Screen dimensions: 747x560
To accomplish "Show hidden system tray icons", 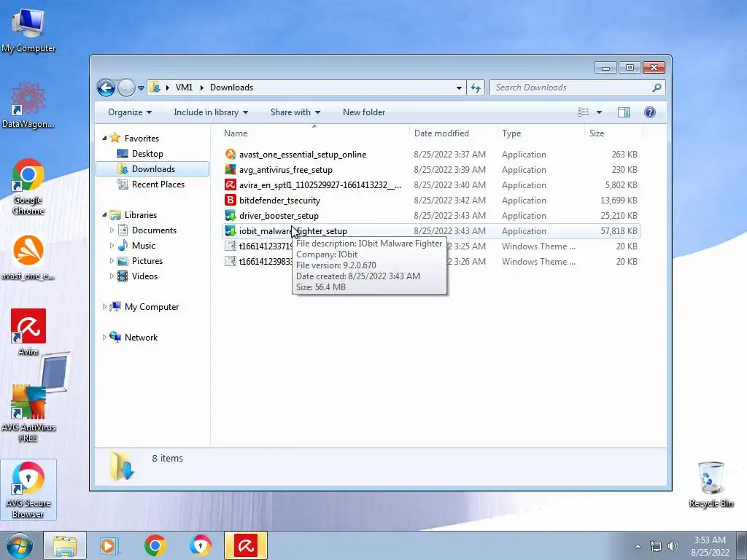I will (x=638, y=546).
